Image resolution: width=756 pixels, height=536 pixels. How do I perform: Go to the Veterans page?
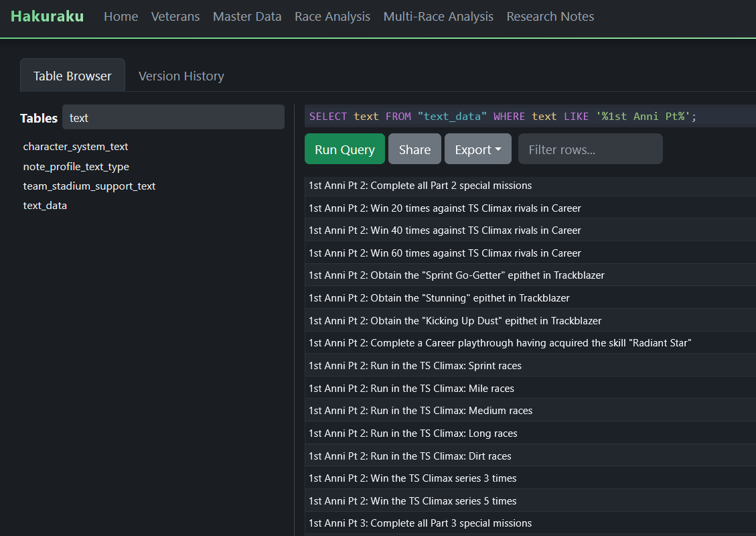pyautogui.click(x=175, y=16)
